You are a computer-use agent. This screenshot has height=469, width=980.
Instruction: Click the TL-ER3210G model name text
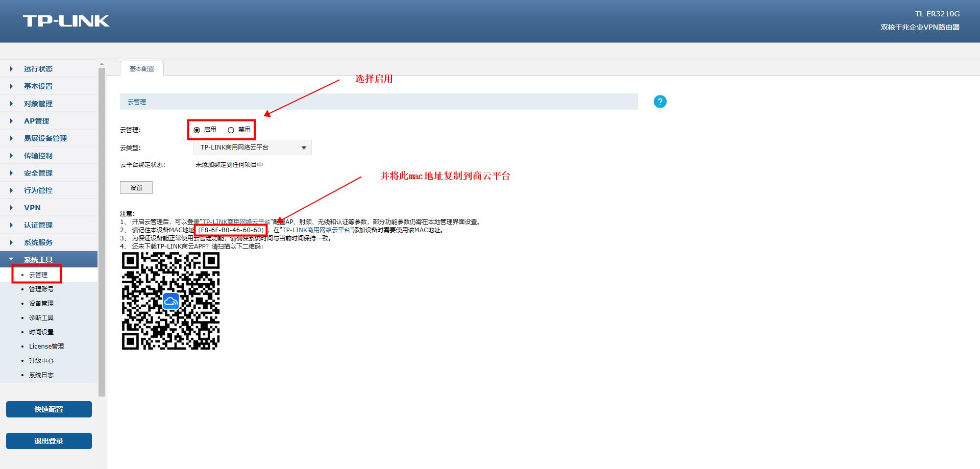pos(937,14)
